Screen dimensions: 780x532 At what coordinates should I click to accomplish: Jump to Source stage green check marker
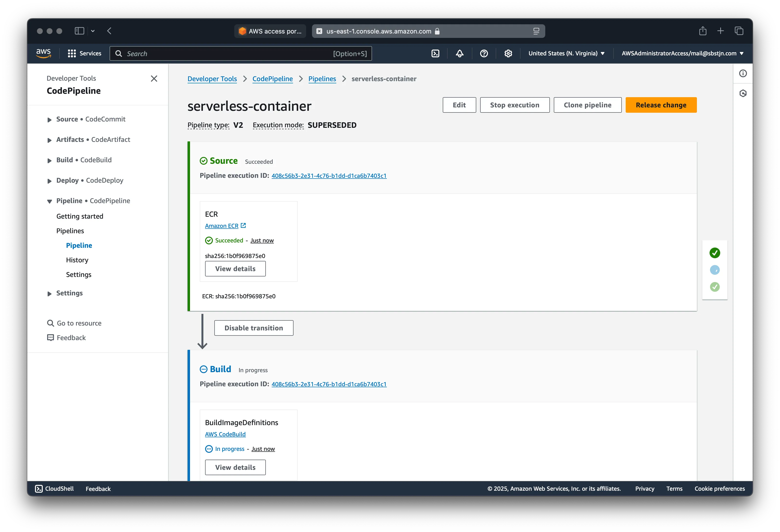[715, 253]
